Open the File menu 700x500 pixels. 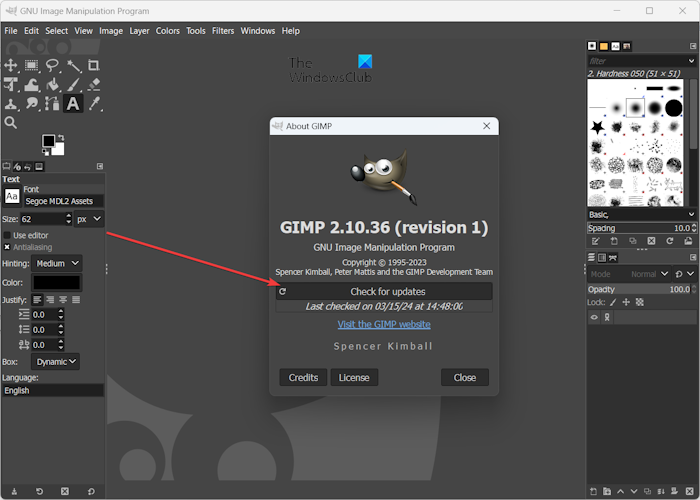pos(11,31)
